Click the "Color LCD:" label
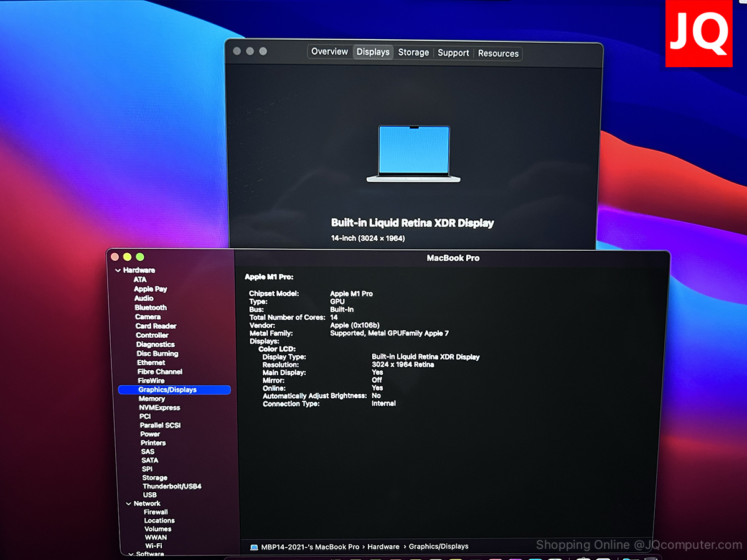 pos(277,349)
